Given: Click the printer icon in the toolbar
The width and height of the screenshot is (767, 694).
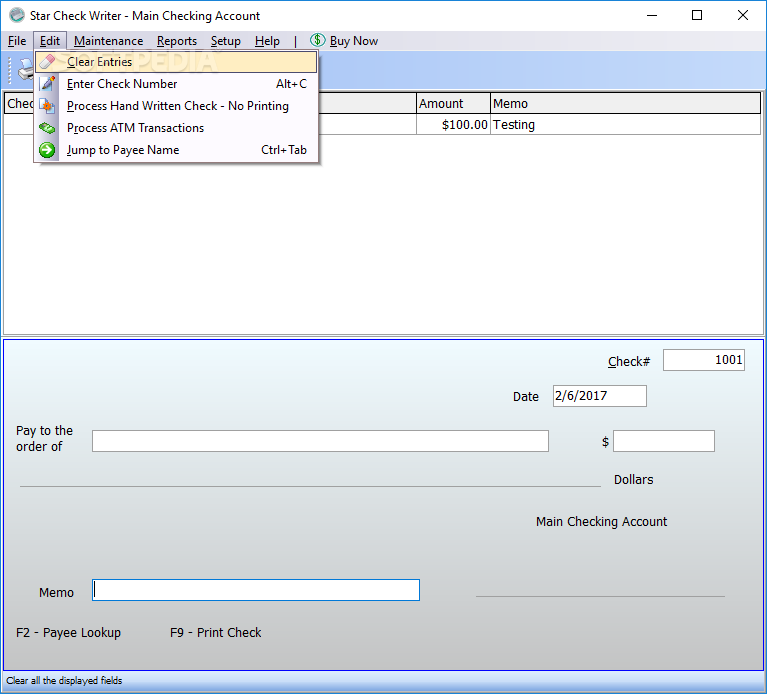Looking at the screenshot, I should click(x=24, y=70).
